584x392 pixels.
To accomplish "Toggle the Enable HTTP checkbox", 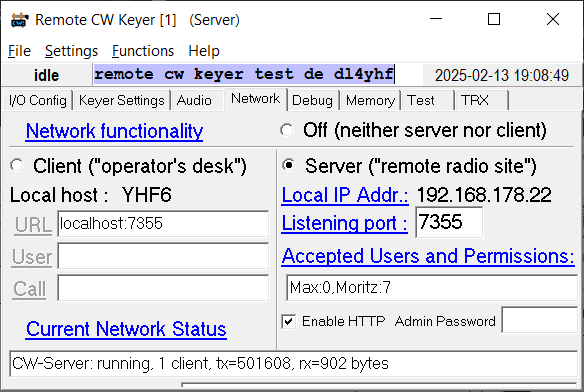I will pos(289,322).
